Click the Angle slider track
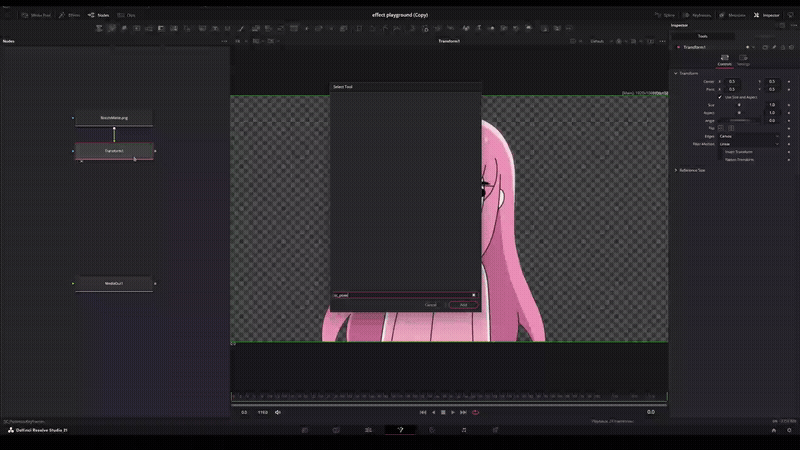The width and height of the screenshot is (800, 450). tap(740, 120)
